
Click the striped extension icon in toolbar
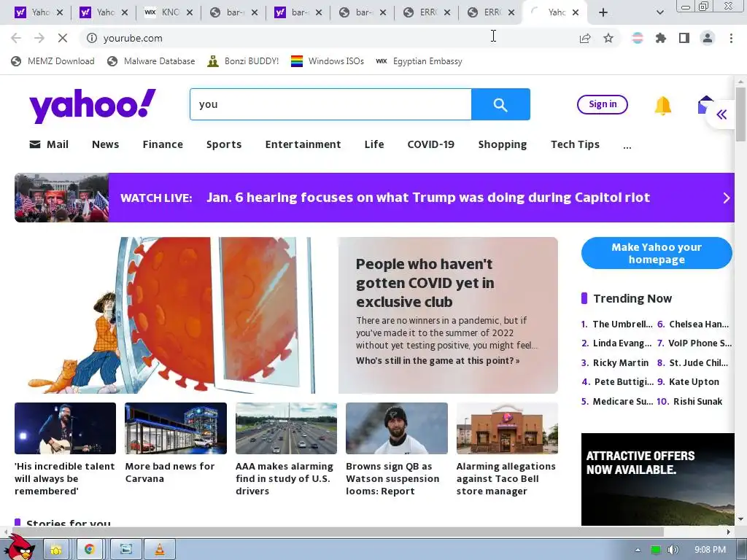(x=638, y=38)
